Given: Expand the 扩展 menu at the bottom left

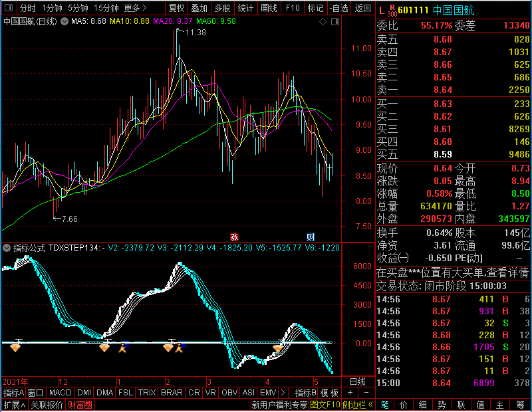Looking at the screenshot, I should 14,405.
